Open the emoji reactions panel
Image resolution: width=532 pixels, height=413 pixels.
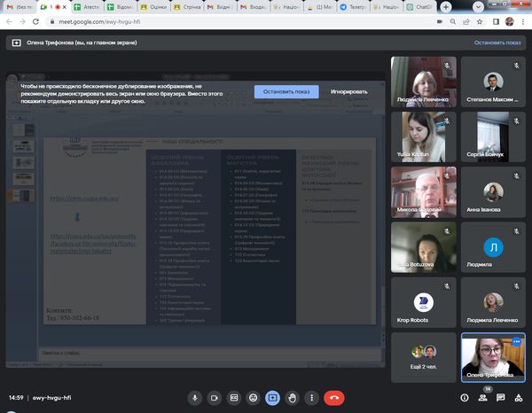(x=254, y=398)
